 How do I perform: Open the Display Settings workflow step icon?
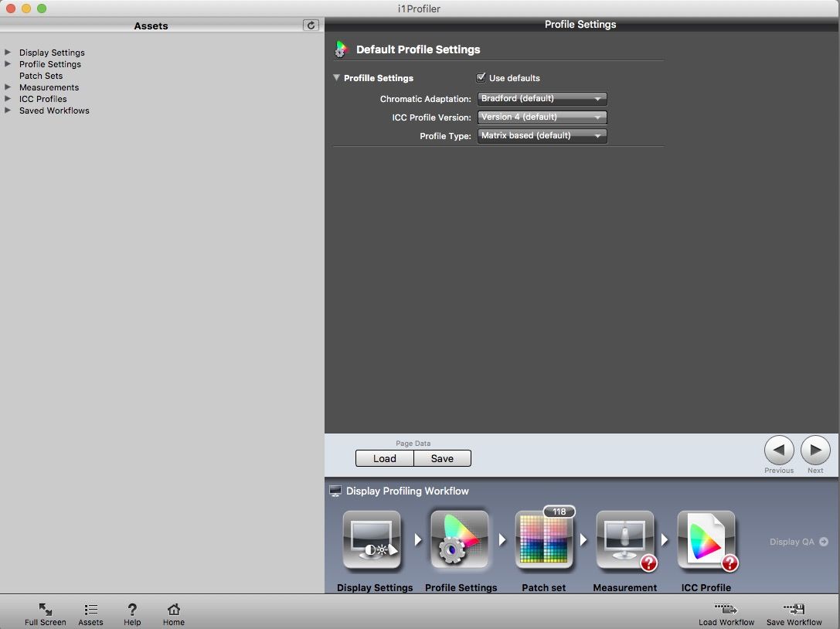pos(372,539)
